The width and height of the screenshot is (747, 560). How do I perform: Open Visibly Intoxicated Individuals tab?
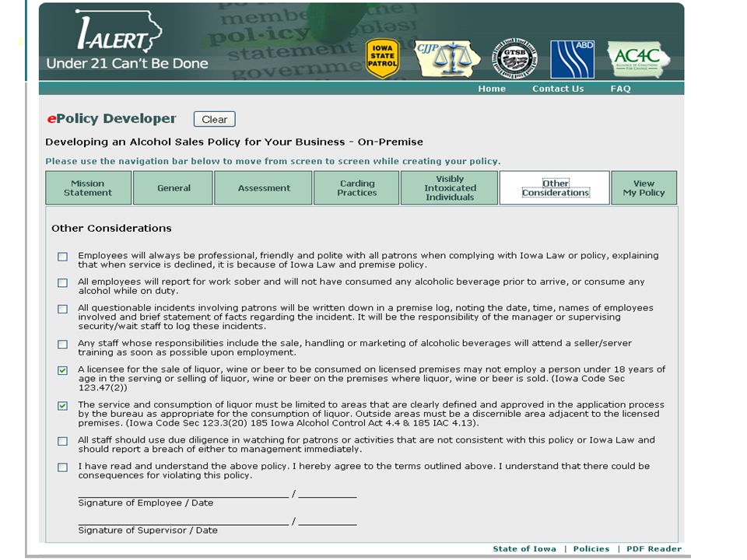(x=450, y=188)
